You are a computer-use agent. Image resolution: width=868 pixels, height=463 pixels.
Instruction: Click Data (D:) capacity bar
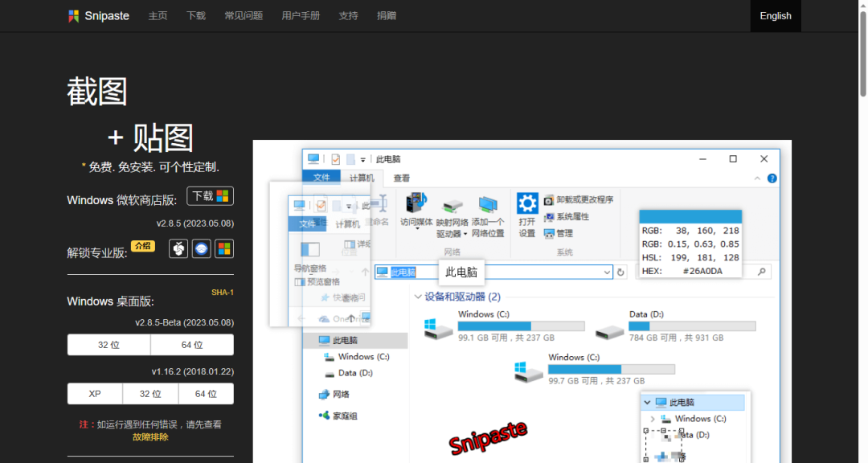click(x=692, y=326)
